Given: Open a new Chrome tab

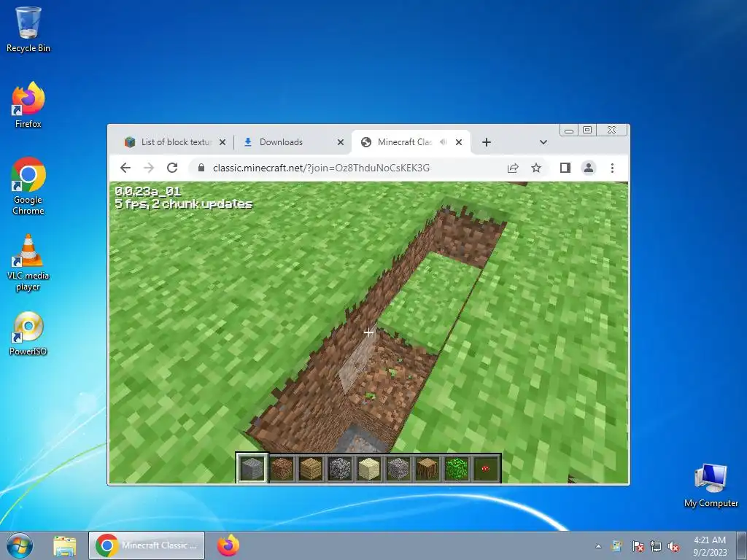Looking at the screenshot, I should point(487,142).
